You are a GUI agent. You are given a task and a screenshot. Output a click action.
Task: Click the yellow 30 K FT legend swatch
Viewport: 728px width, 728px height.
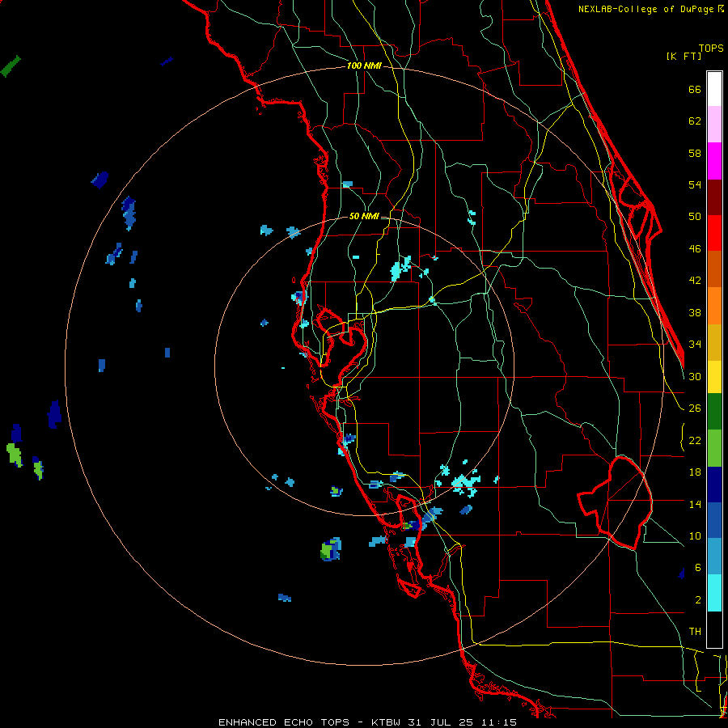tap(714, 377)
